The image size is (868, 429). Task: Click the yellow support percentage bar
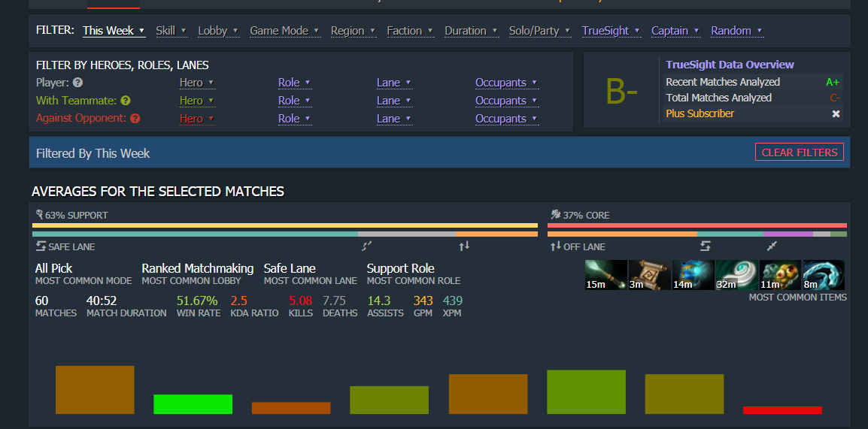(285, 225)
